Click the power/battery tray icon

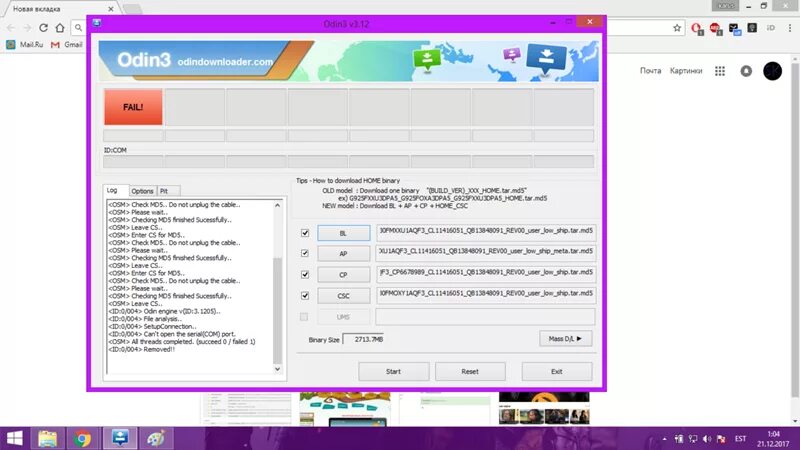coord(679,439)
